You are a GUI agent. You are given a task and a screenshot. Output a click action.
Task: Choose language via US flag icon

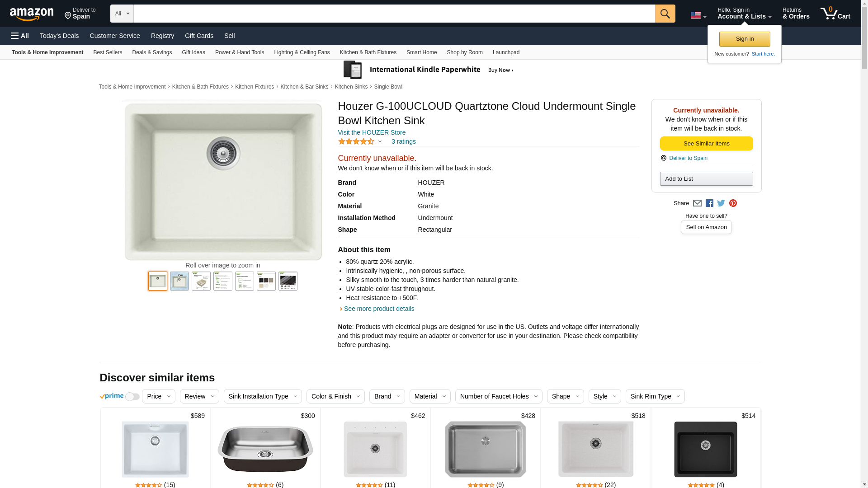tap(698, 15)
